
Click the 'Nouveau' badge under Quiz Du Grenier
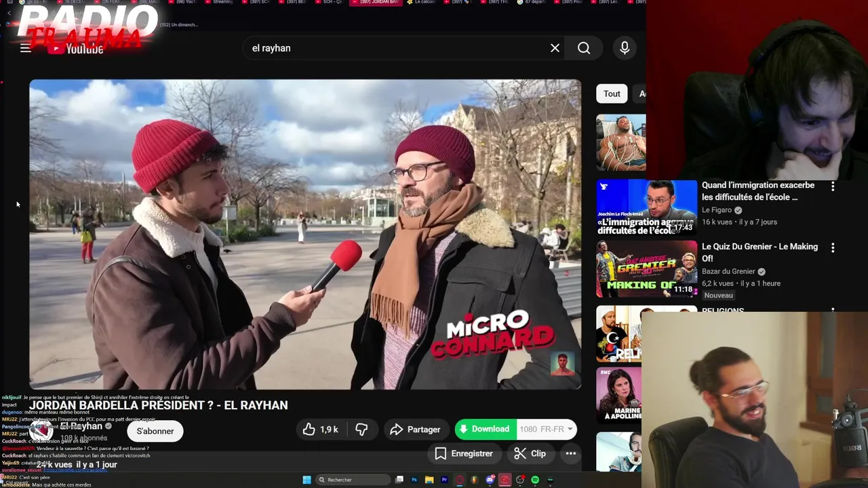tap(718, 296)
